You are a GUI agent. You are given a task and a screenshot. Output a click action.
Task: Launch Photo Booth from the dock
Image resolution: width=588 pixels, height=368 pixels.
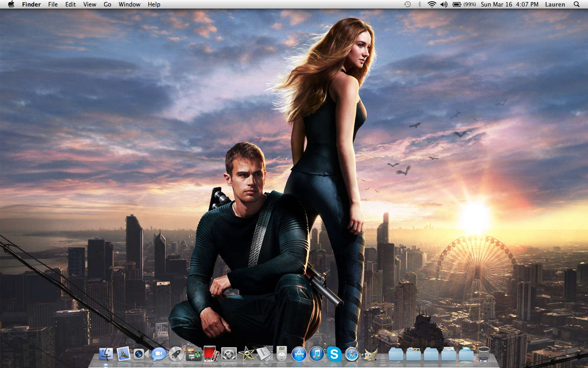point(211,354)
